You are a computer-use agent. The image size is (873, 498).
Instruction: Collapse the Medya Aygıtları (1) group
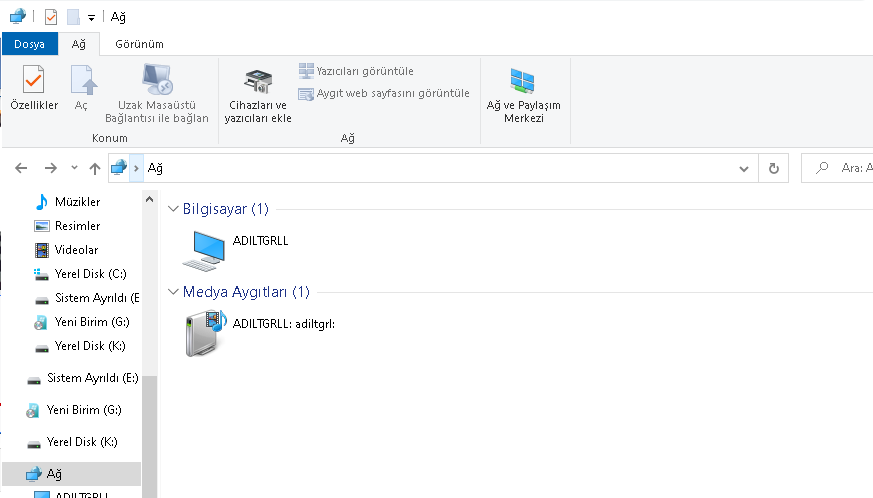tap(173, 292)
